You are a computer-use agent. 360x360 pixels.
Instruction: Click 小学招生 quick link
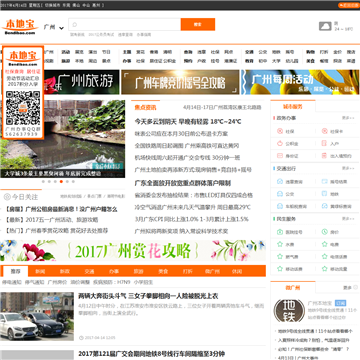click(143, 282)
